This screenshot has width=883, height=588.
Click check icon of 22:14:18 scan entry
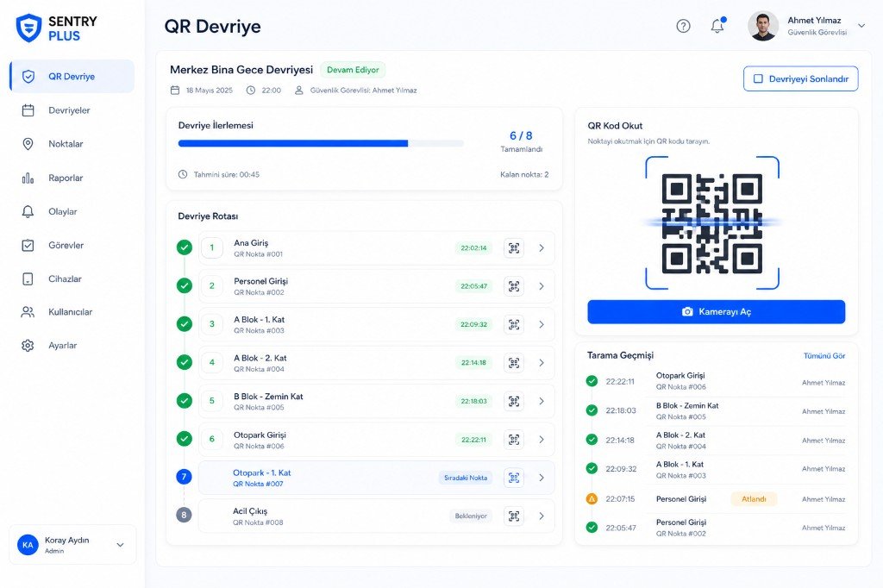592,440
